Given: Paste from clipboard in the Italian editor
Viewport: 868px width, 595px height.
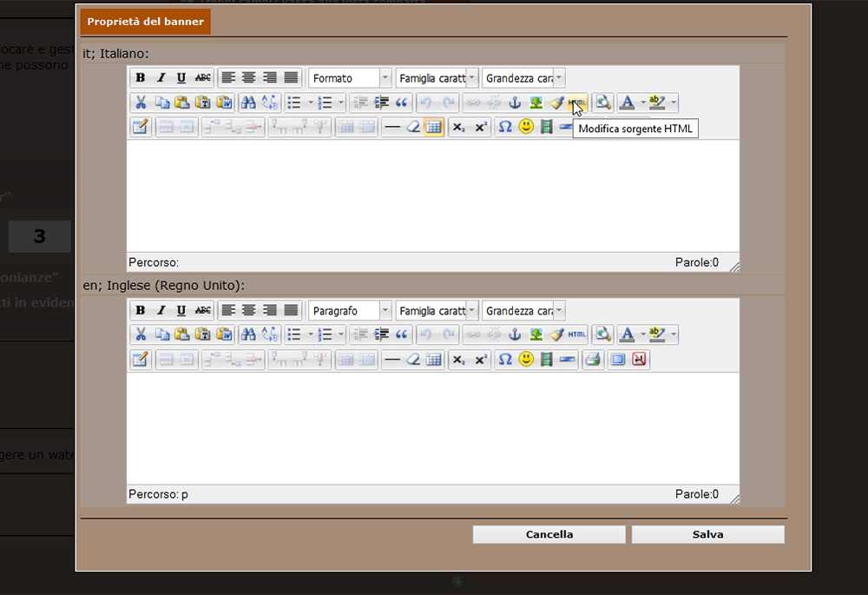Looking at the screenshot, I should 182,102.
